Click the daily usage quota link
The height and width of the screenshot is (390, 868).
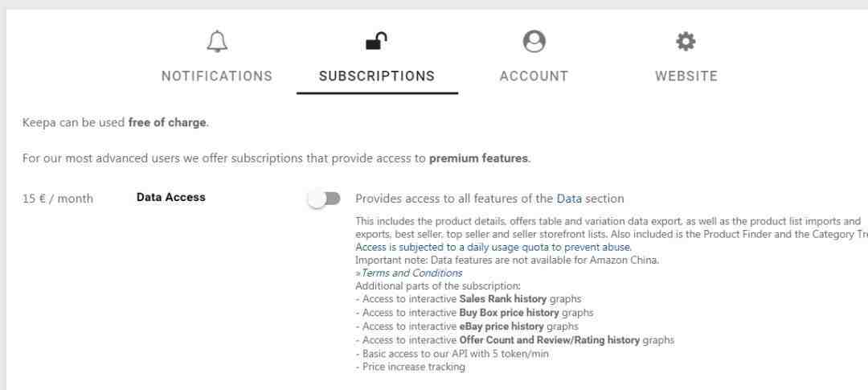493,247
